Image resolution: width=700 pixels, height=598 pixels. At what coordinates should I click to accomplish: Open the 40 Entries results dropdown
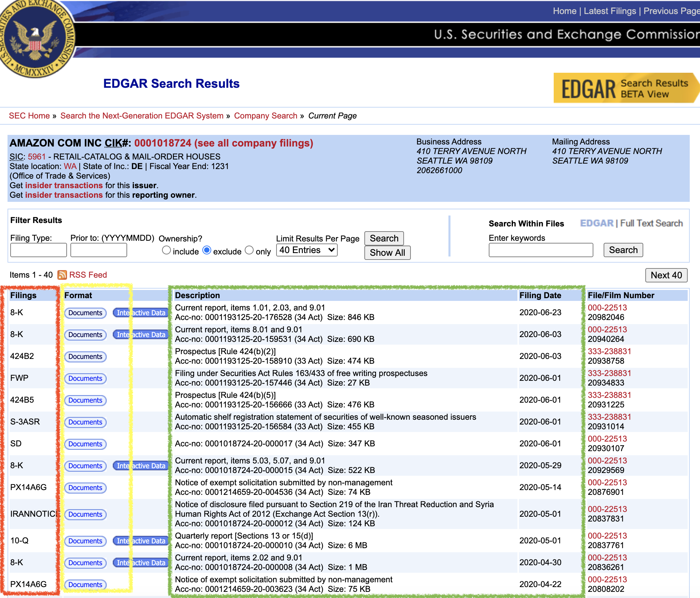pyautogui.click(x=307, y=250)
